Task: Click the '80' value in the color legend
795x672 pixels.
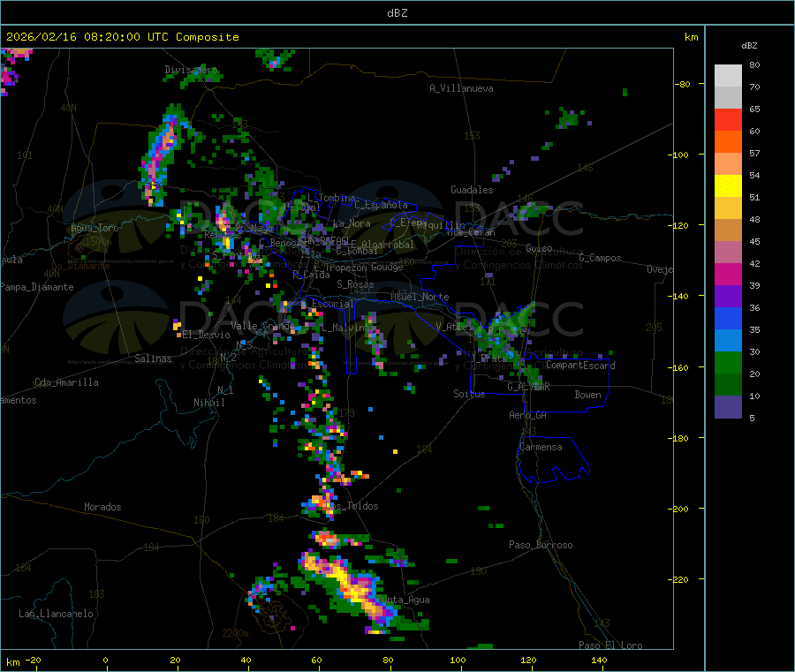Action: coord(754,64)
